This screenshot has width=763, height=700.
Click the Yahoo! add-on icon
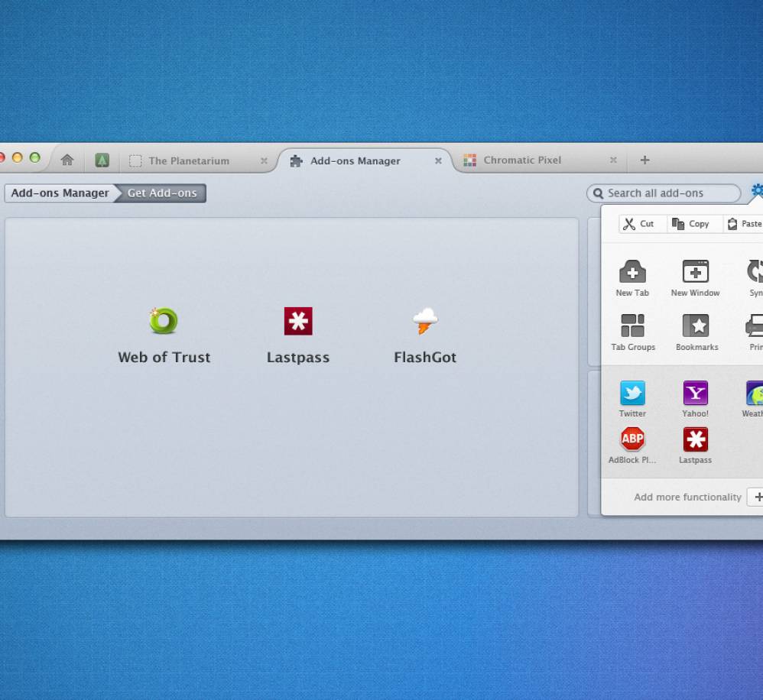pyautogui.click(x=695, y=394)
